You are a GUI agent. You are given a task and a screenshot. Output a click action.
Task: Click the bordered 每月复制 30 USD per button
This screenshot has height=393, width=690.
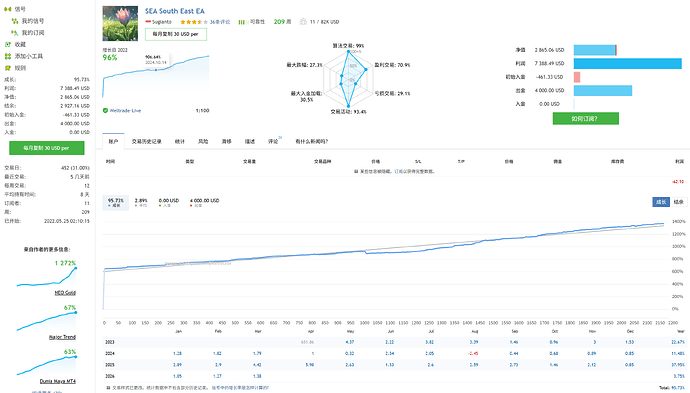176,34
